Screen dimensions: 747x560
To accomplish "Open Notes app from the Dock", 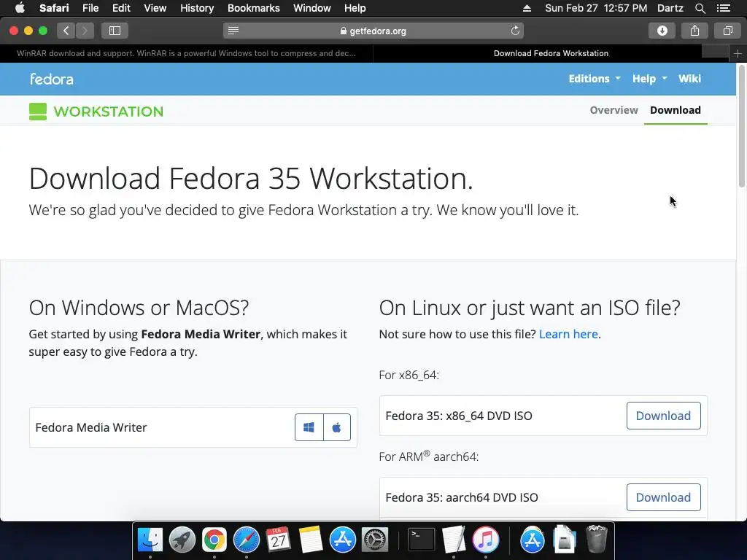I will tap(311, 540).
